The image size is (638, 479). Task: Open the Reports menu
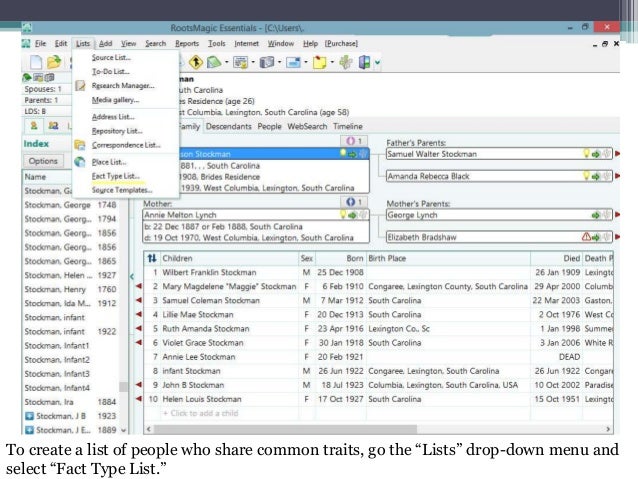tap(187, 44)
